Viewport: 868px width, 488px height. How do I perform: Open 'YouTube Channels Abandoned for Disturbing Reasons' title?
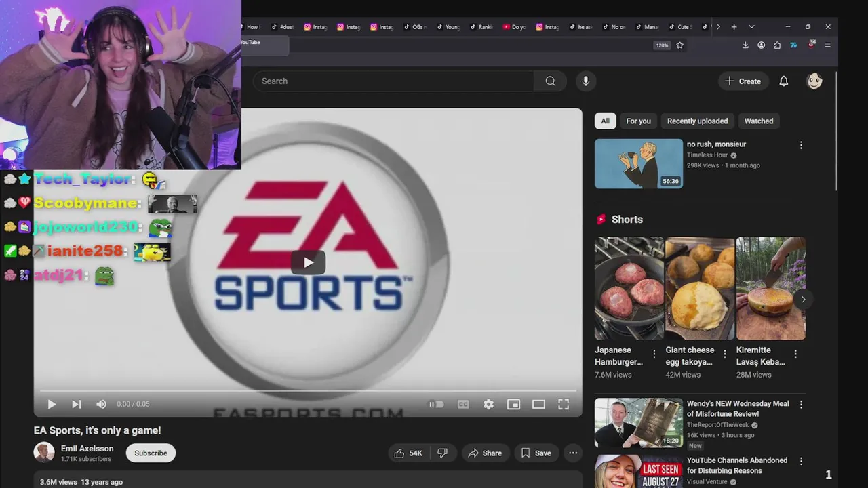tap(737, 466)
